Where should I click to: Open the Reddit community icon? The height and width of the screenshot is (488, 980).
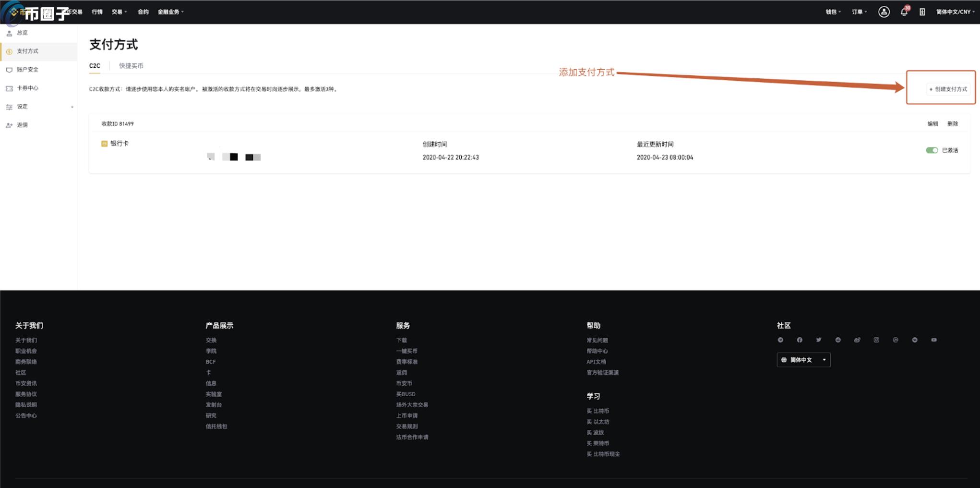pos(838,340)
